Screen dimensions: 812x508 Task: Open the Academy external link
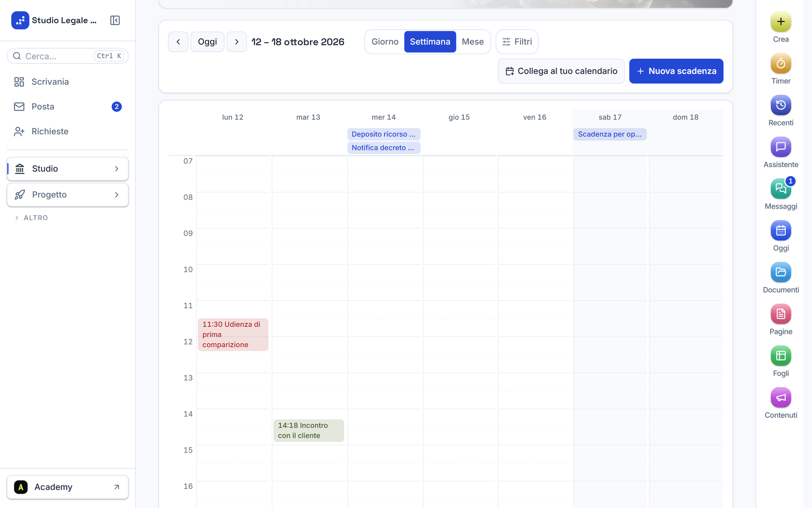[x=68, y=487]
